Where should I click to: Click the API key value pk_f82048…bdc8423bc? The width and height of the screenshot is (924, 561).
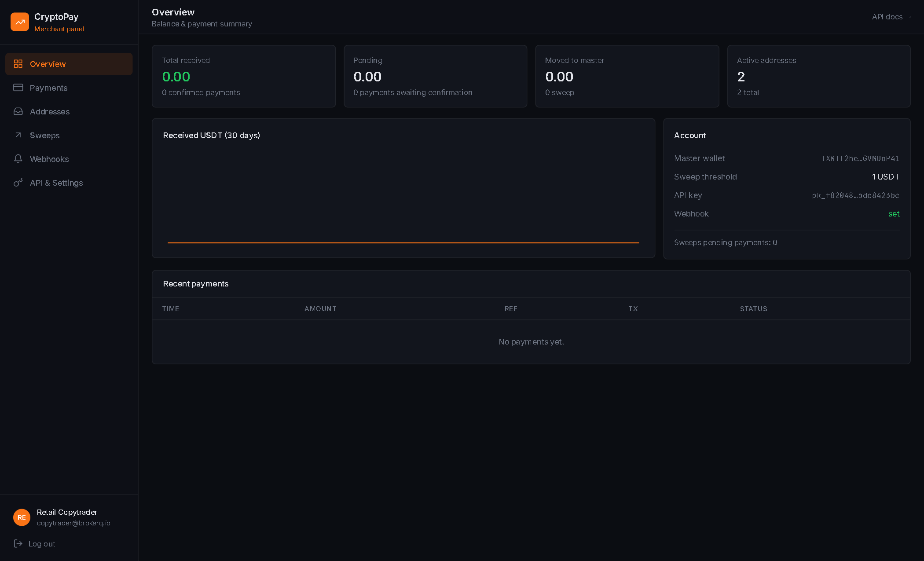856,195
